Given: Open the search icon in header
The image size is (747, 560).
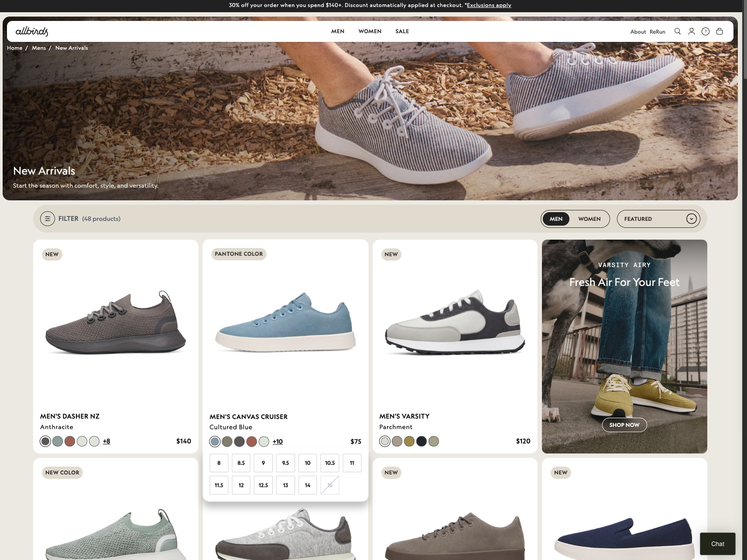Looking at the screenshot, I should [677, 31].
